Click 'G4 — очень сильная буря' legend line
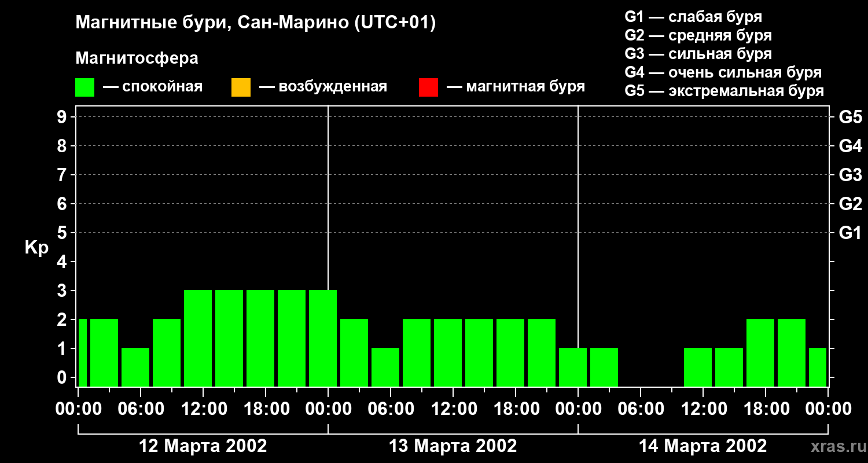The height and width of the screenshot is (463, 868). coord(723,72)
